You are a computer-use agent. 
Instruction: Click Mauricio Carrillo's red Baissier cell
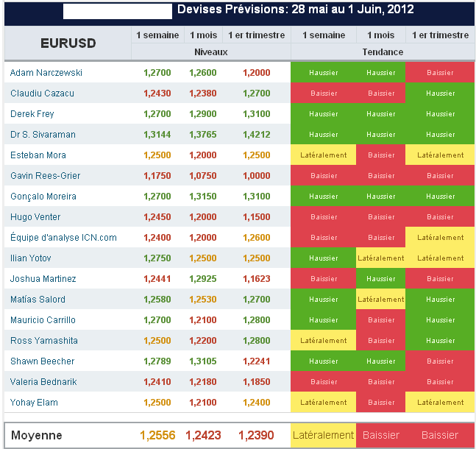coord(380,320)
